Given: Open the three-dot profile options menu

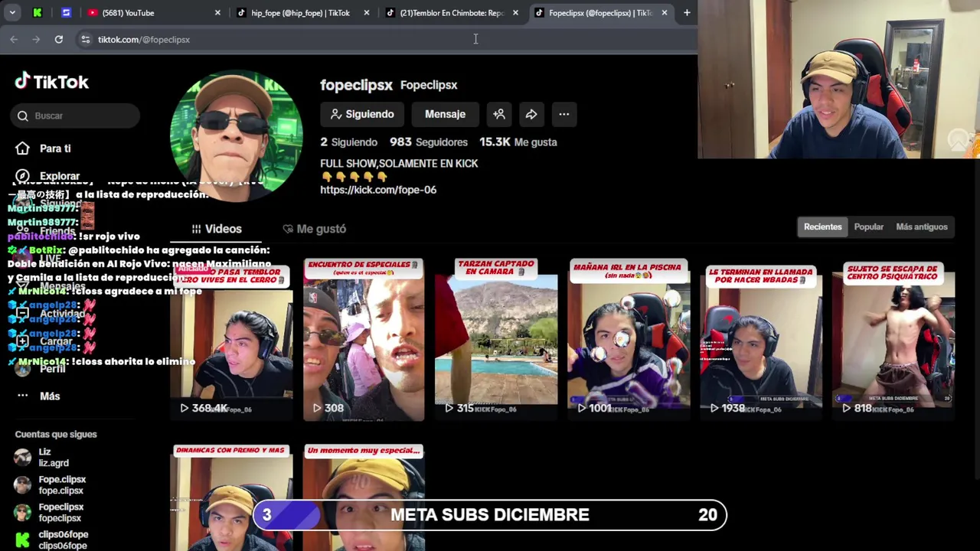Looking at the screenshot, I should coord(564,114).
